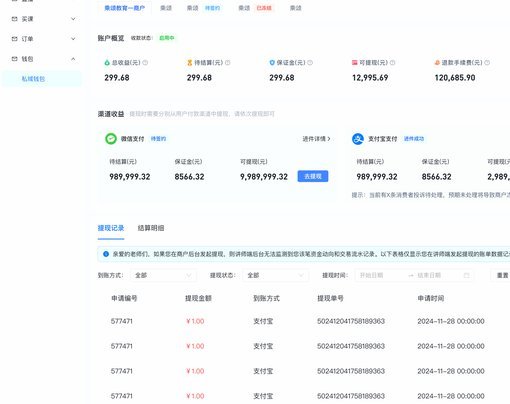
Task: Click help icon next to 待结算(元) overview
Action: [228, 63]
